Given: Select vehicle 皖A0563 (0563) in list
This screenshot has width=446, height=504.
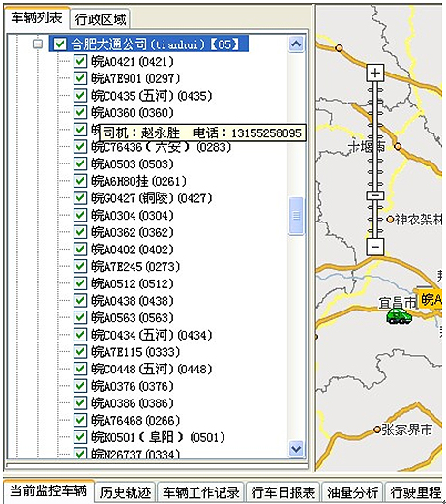Looking at the screenshot, I should (133, 318).
